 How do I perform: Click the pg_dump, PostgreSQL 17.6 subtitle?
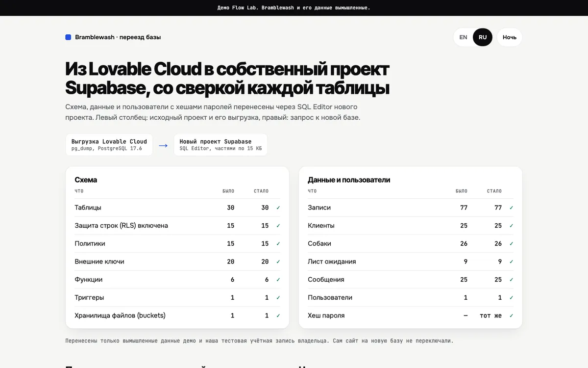click(x=107, y=148)
